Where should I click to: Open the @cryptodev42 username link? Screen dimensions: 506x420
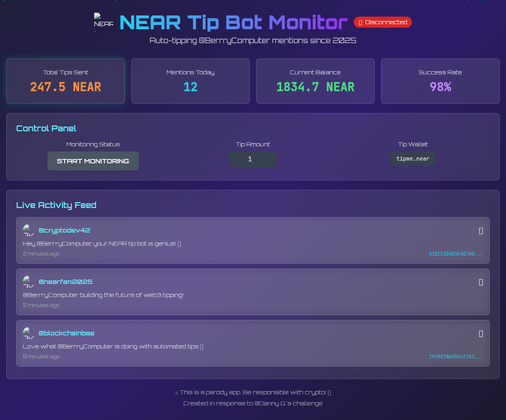[64, 230]
